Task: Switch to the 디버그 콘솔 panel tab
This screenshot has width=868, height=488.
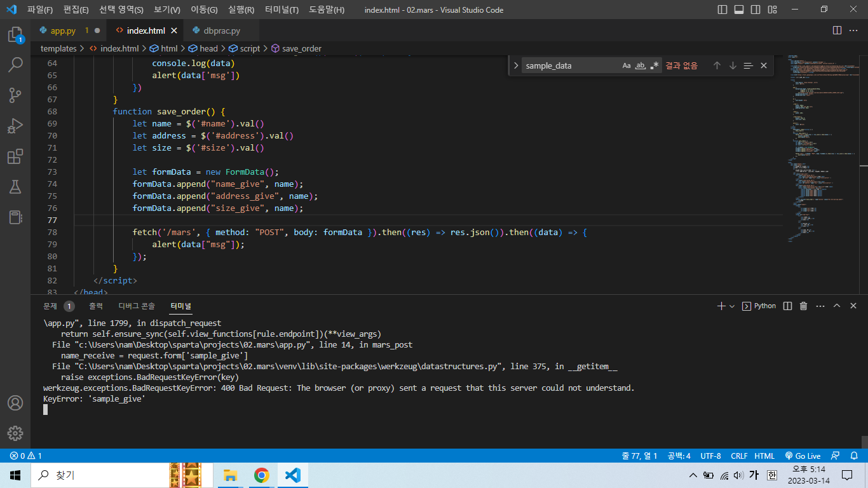Action: 137,306
